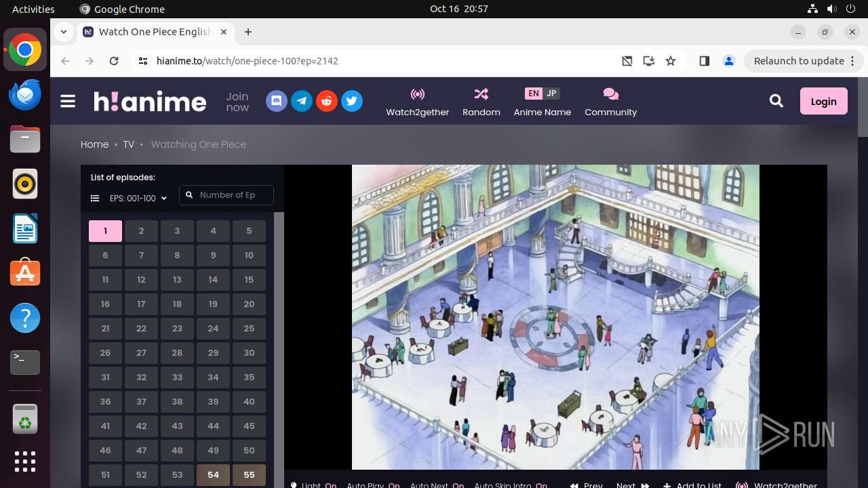Open Activities overview

click(x=33, y=9)
